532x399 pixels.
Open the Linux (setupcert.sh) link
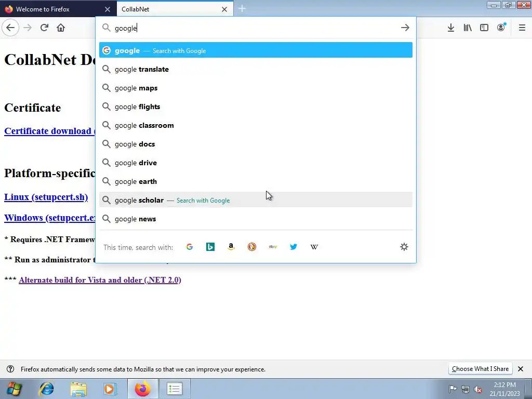[x=46, y=197]
